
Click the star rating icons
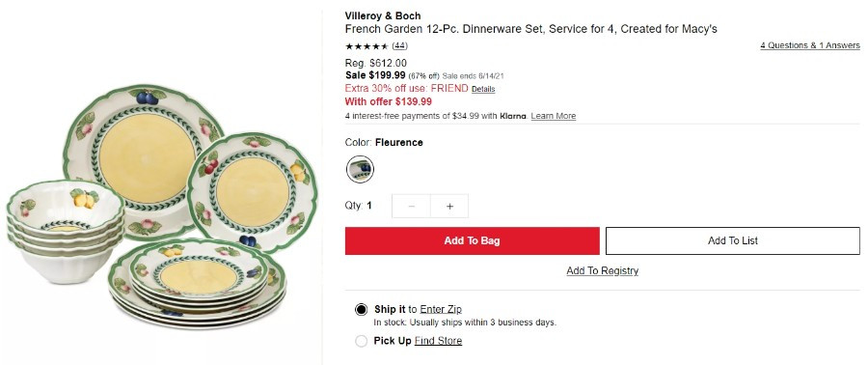pyautogui.click(x=367, y=46)
